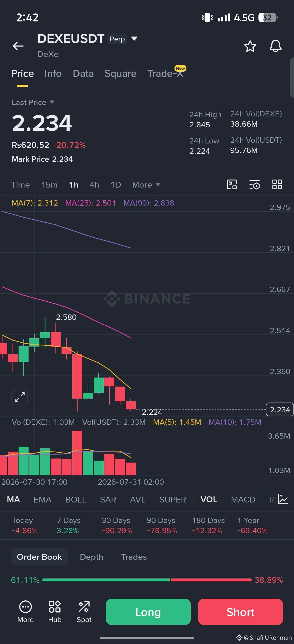Screen dimensions: 294x644
Task: Tap the 1 Year -69.40% change
Action: pos(252,525)
